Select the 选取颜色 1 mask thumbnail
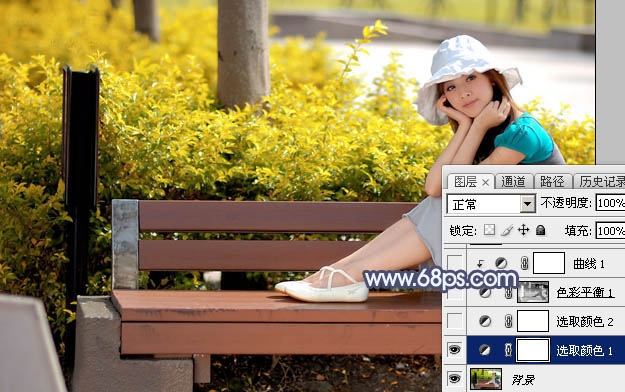 point(533,350)
